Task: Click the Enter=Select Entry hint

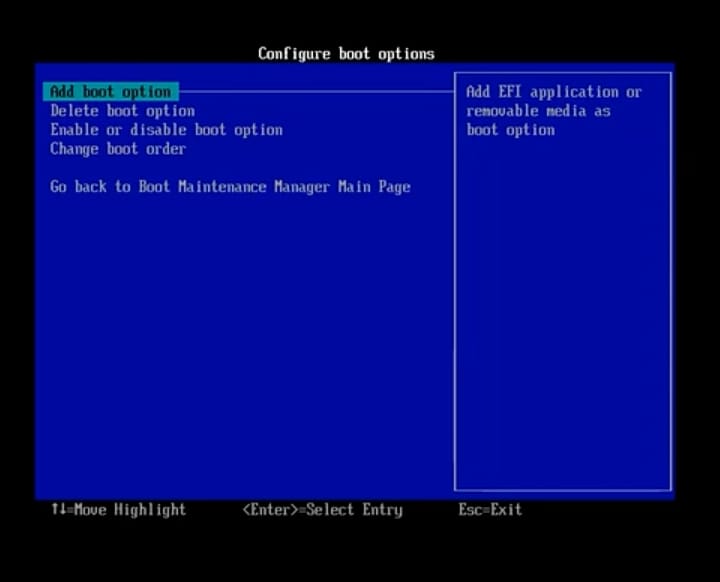Action: (322, 510)
